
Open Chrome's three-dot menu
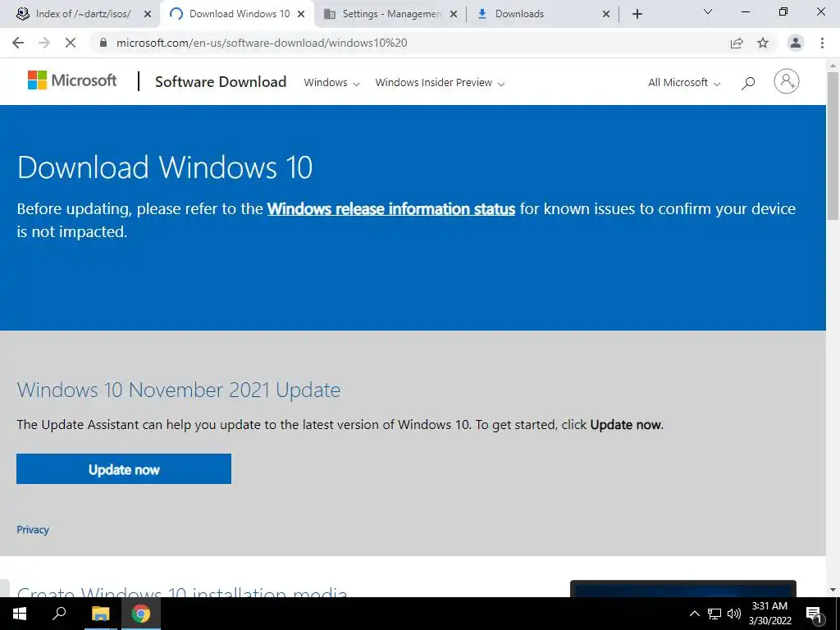(x=822, y=43)
